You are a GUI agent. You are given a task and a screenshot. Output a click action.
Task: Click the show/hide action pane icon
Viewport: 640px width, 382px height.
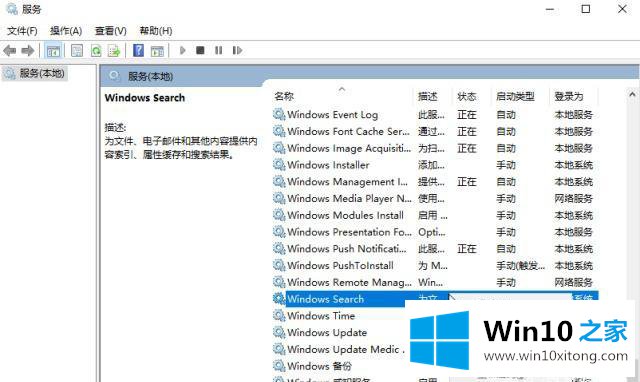click(157, 51)
